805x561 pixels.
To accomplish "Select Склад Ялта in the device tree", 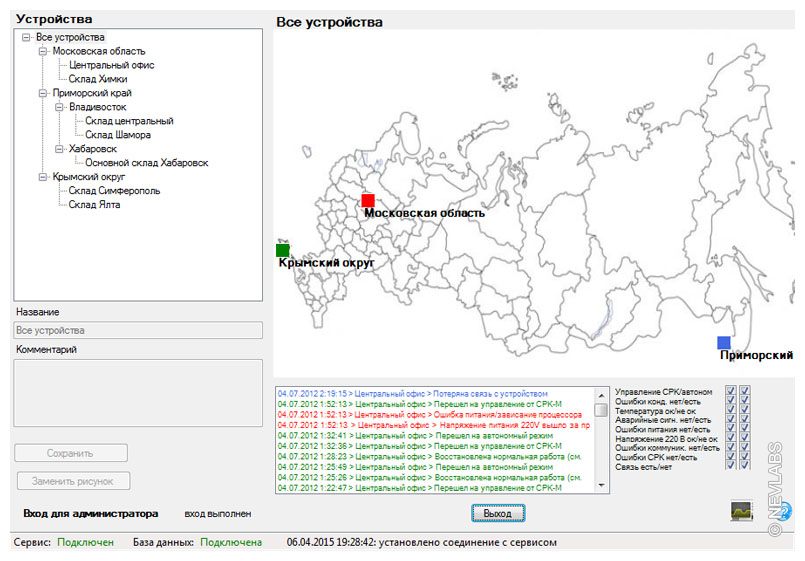I will click(94, 205).
